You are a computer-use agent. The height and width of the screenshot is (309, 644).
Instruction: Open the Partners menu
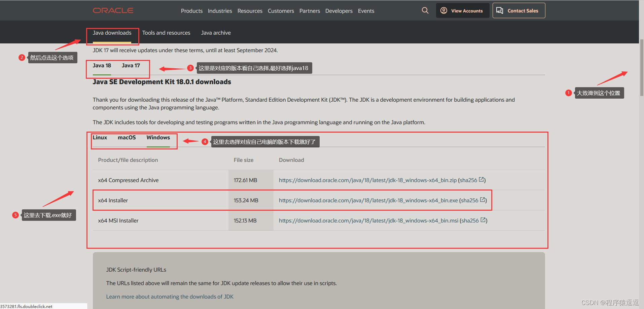pos(310,11)
